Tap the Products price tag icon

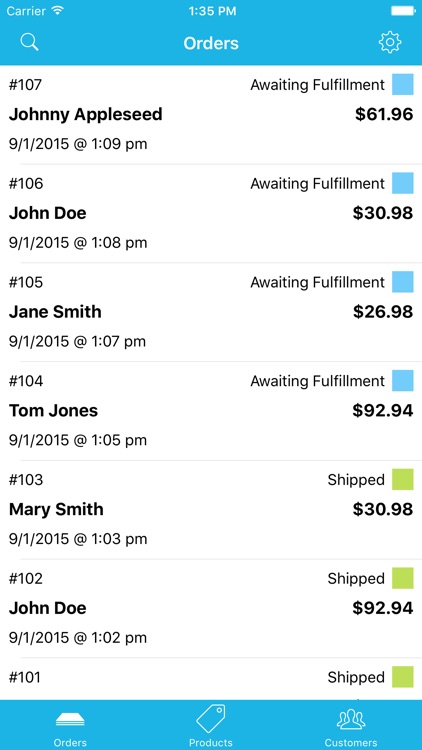click(x=211, y=718)
